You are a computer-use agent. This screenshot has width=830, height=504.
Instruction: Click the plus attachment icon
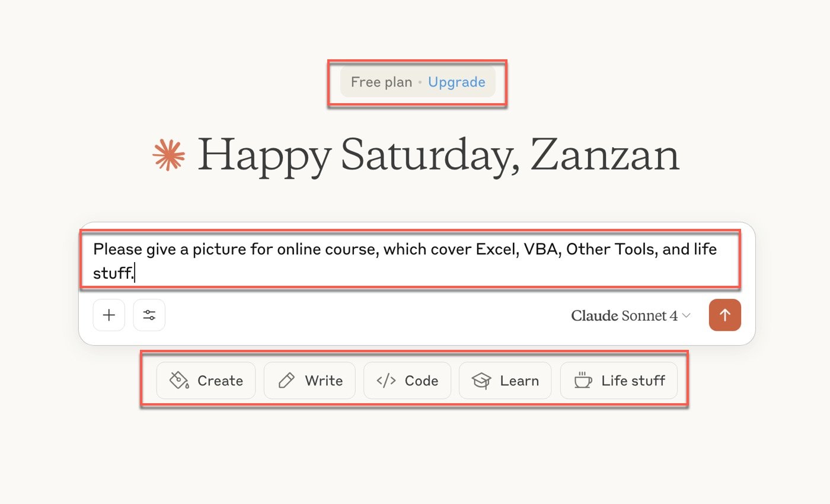[109, 315]
